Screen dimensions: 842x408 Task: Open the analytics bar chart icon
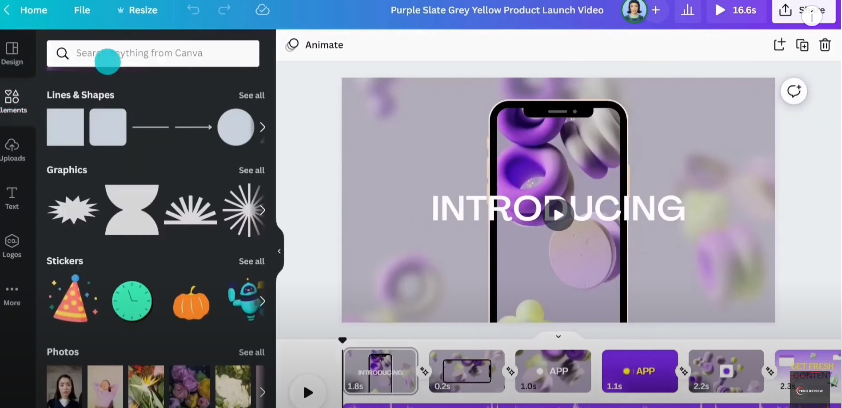(687, 10)
